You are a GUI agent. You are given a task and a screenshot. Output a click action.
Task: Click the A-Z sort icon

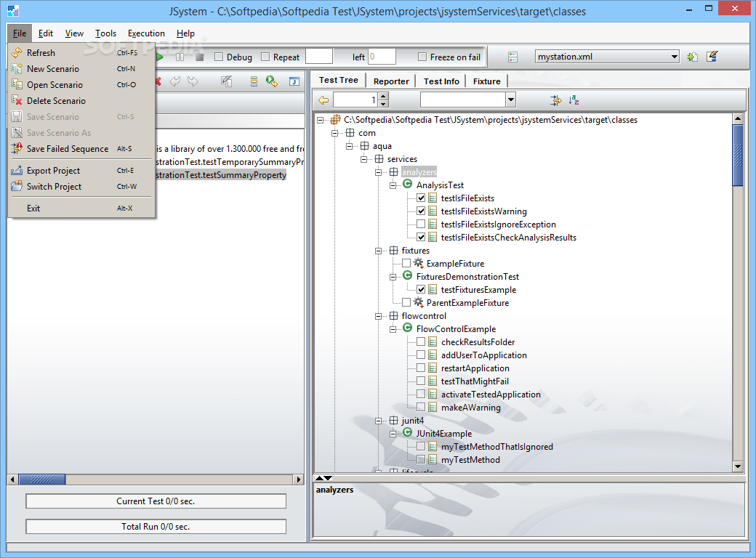point(574,100)
